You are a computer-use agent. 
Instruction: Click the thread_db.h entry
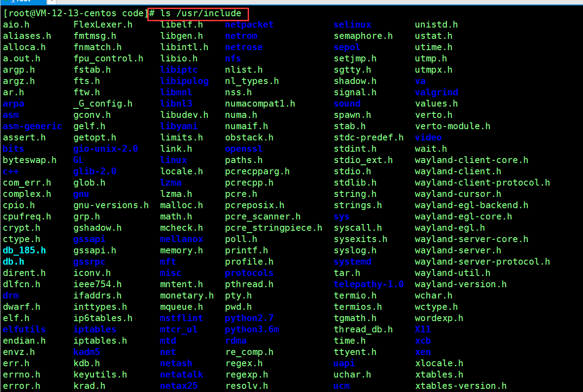363,330
